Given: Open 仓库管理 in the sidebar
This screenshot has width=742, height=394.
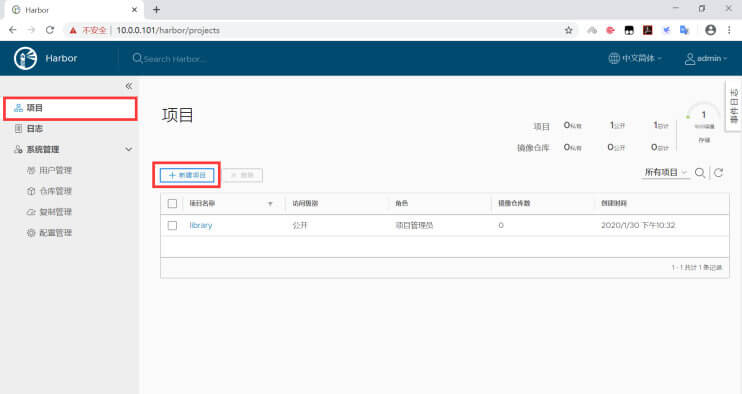Looking at the screenshot, I should click(56, 191).
